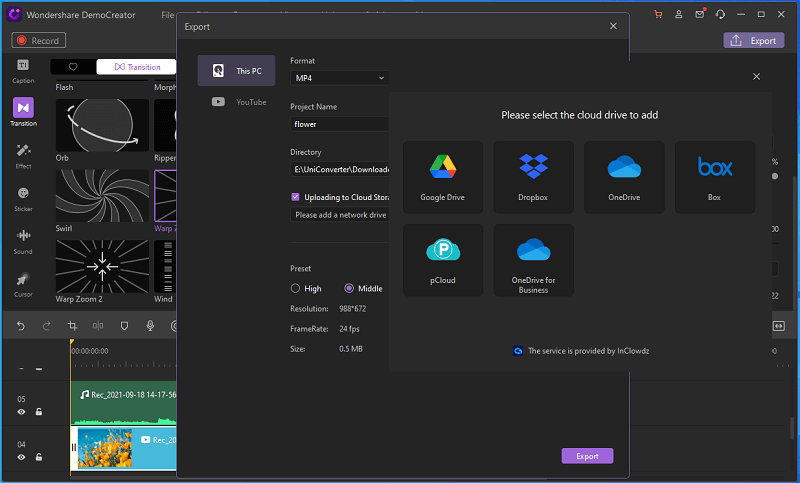Select the Transition tab
This screenshot has width=800, height=483.
(137, 67)
